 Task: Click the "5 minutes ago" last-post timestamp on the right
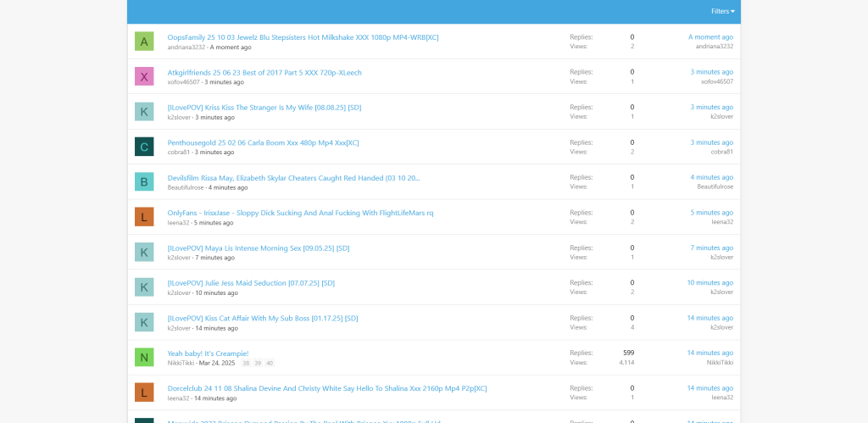tap(711, 213)
